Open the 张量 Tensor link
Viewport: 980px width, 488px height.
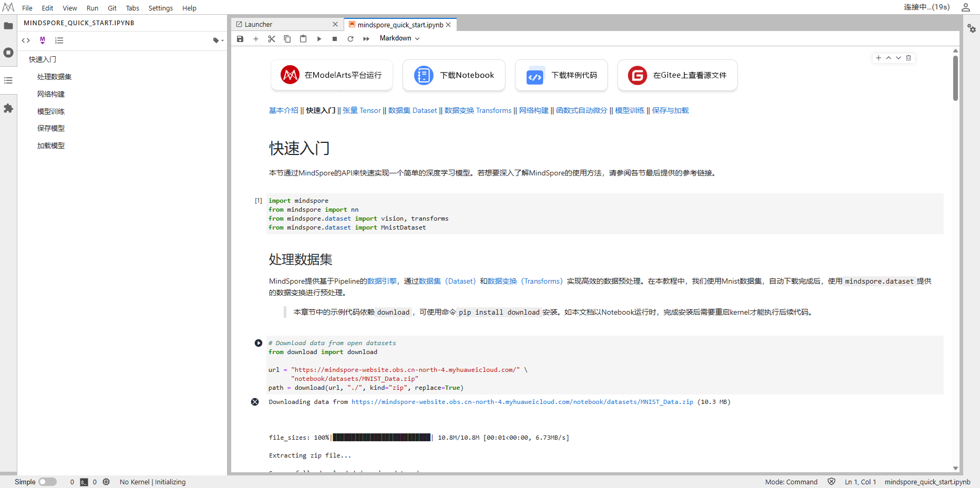362,110
